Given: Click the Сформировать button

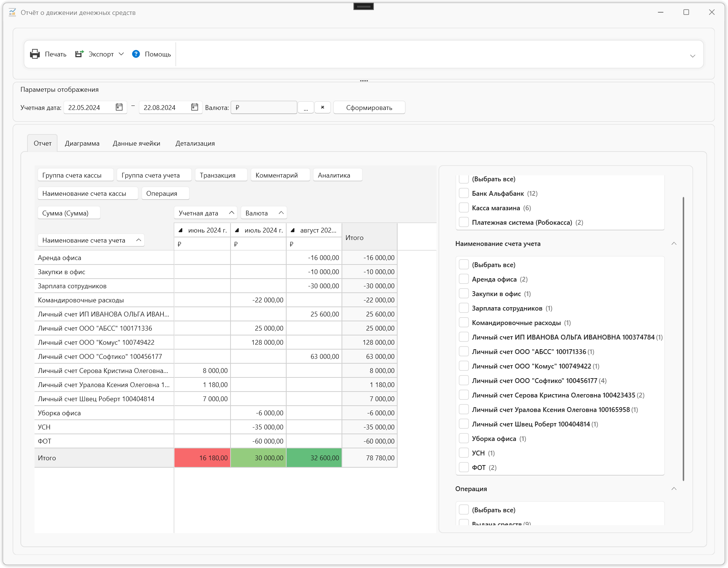Looking at the screenshot, I should pyautogui.click(x=369, y=108).
